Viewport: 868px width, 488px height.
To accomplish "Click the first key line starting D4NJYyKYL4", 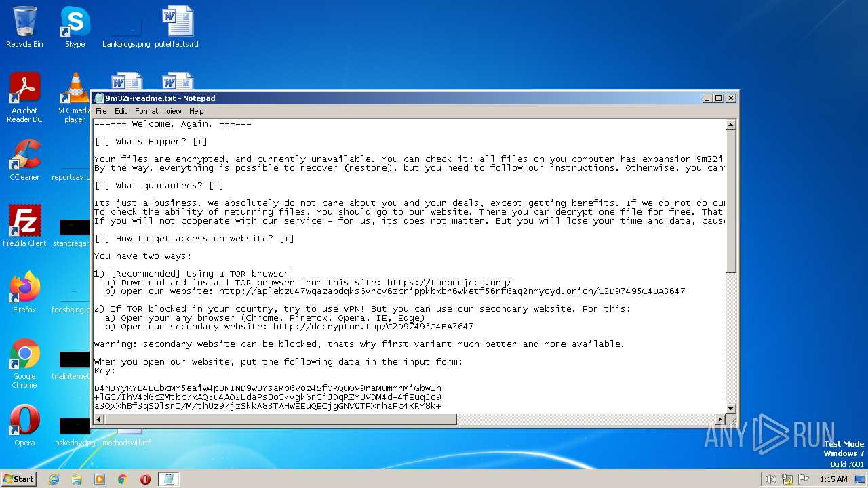I will 268,388.
